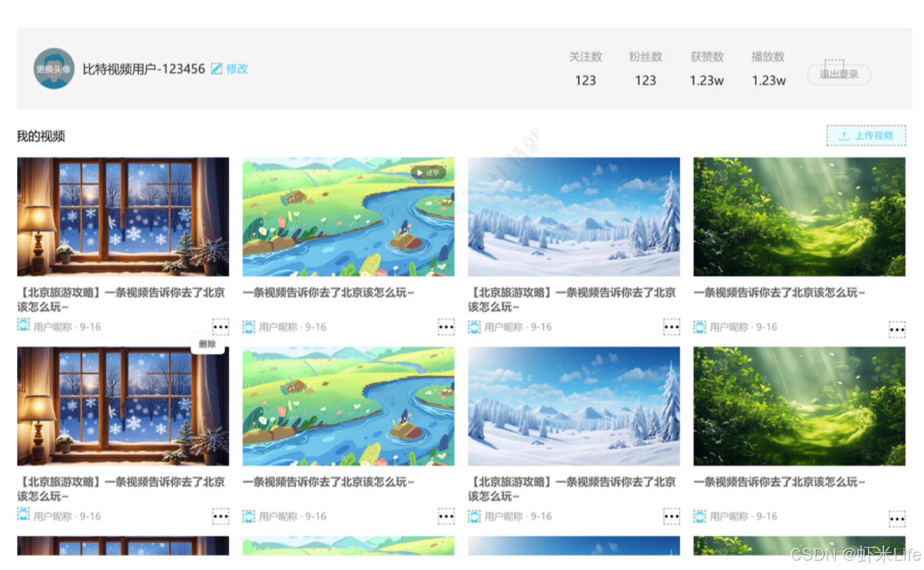This screenshot has height=570, width=924.
Task: Click the edit pencil icon beside the username
Action: [x=217, y=68]
